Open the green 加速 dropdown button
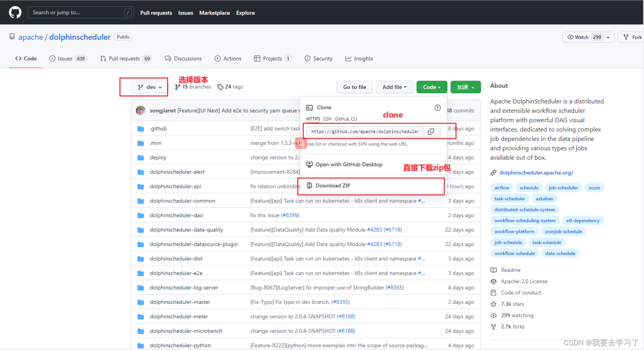Screen dimensions: 644x350 coord(466,87)
